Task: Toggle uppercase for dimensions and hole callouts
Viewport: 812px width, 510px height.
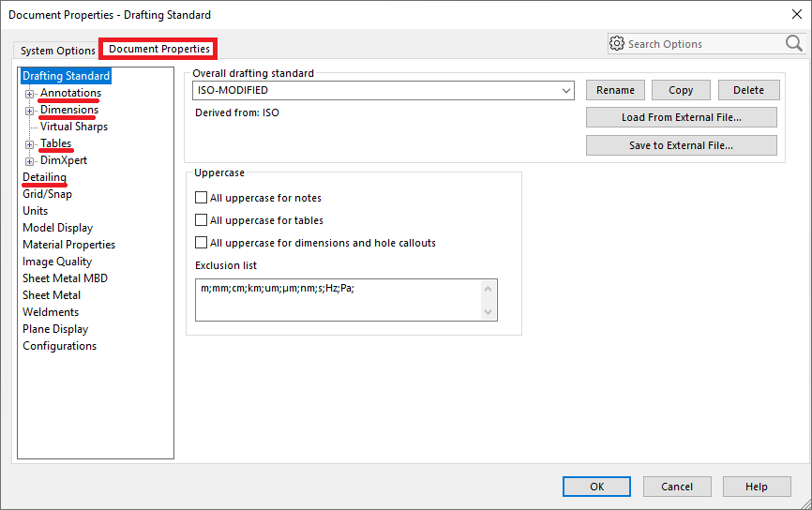Action: point(201,243)
